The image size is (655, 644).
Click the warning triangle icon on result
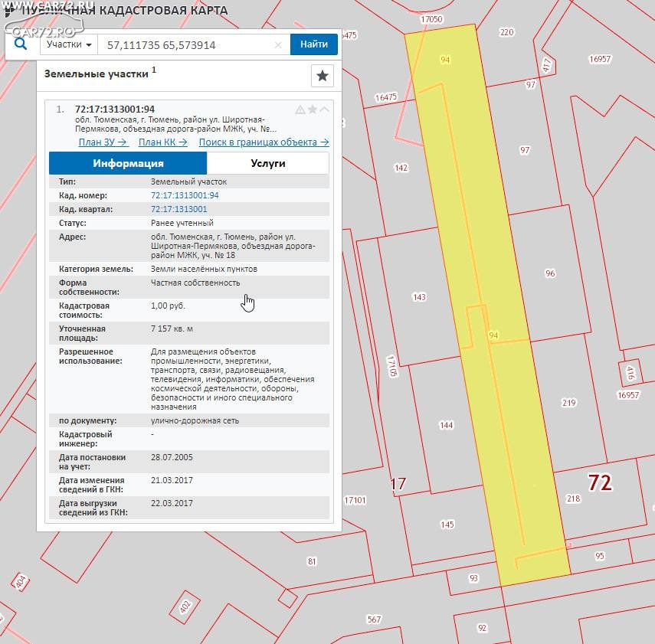coord(300,110)
